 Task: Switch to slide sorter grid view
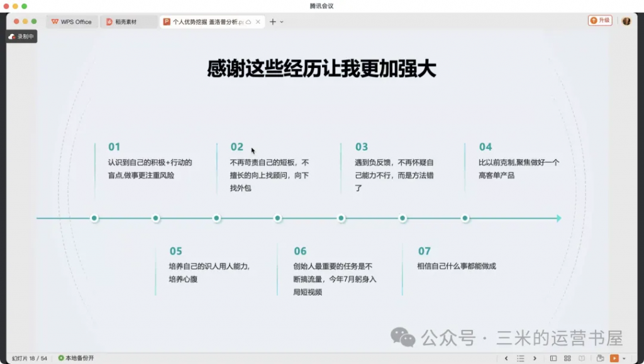[568, 358]
